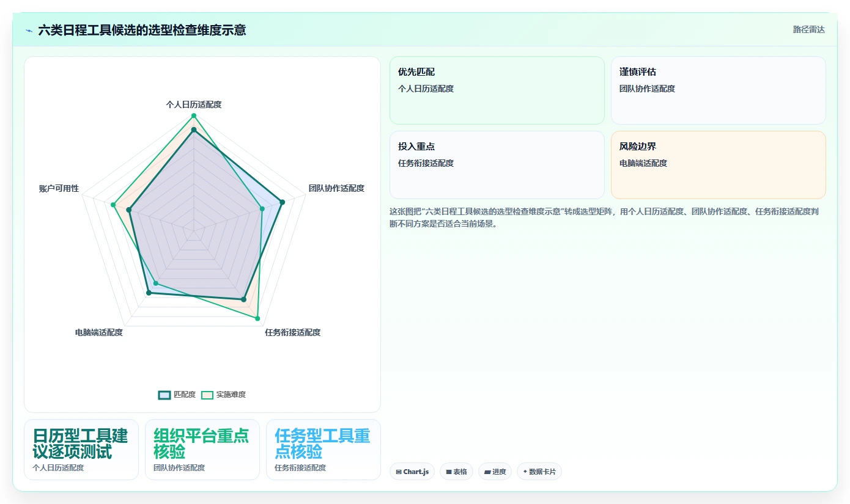Select the 表格 chip

[x=456, y=472]
